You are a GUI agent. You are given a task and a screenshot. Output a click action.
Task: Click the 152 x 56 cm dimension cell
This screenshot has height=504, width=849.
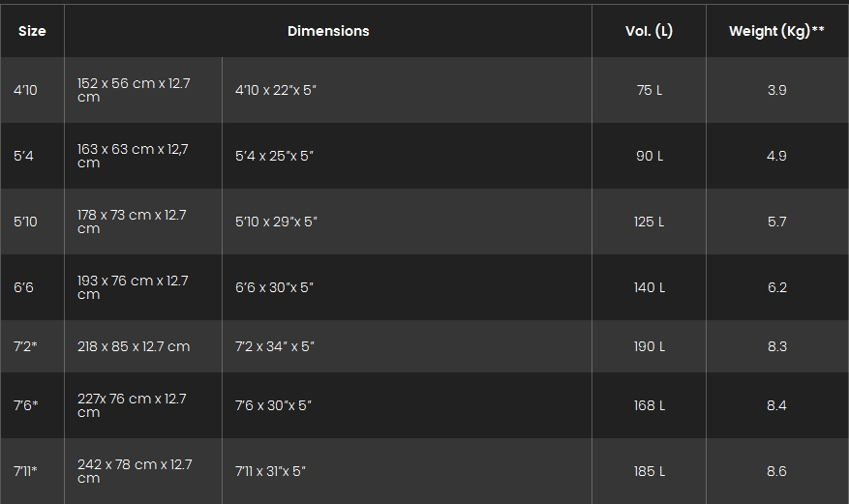143,90
